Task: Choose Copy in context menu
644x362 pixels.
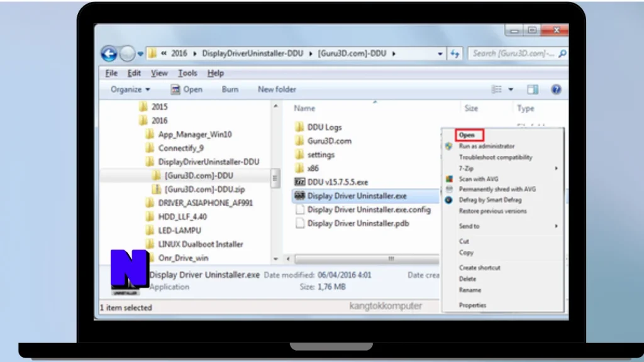Action: (466, 253)
